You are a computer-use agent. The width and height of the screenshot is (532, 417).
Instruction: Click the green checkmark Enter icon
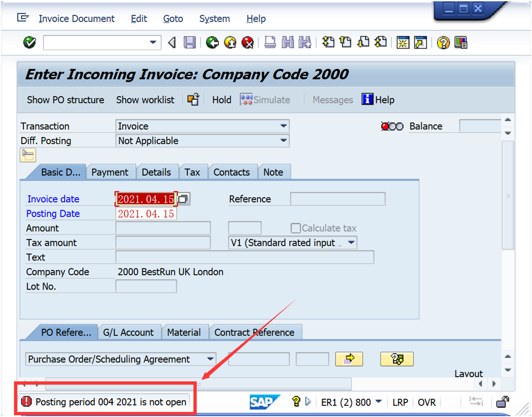29,43
